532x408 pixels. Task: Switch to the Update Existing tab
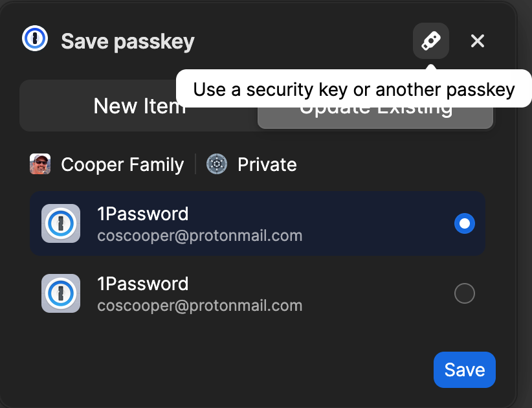click(x=375, y=119)
